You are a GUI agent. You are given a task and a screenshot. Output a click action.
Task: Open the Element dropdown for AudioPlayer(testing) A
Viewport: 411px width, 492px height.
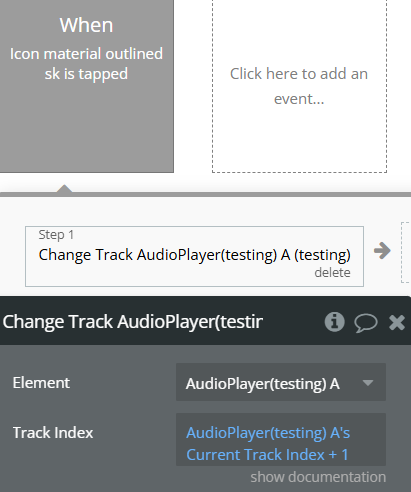pyautogui.click(x=281, y=382)
